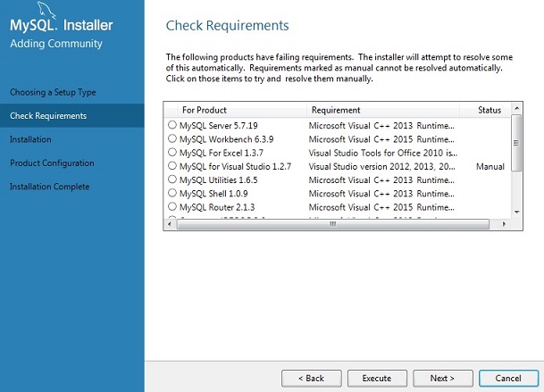544x392 pixels.
Task: Select the MySQL Shell 1.0.9 radio button
Action: pos(172,193)
